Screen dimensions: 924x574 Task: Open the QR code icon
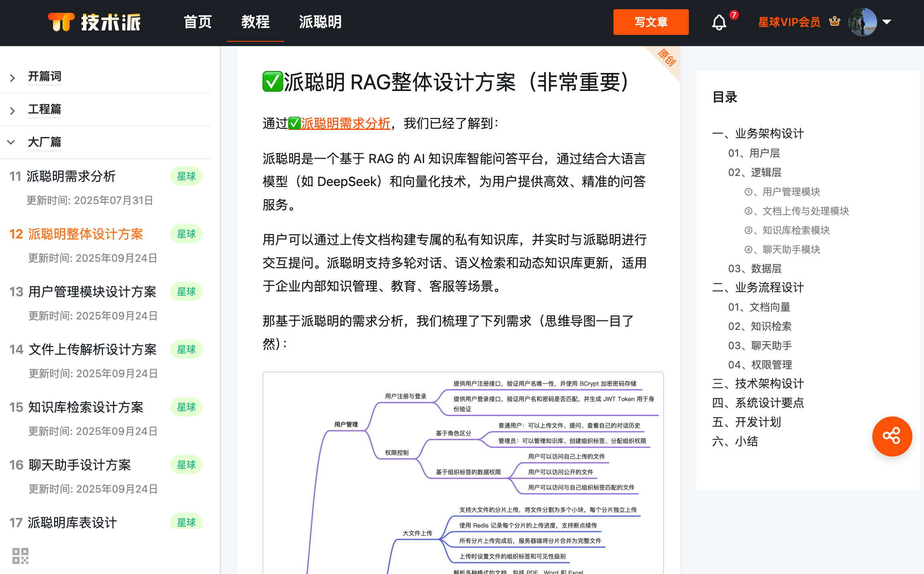tap(20, 556)
